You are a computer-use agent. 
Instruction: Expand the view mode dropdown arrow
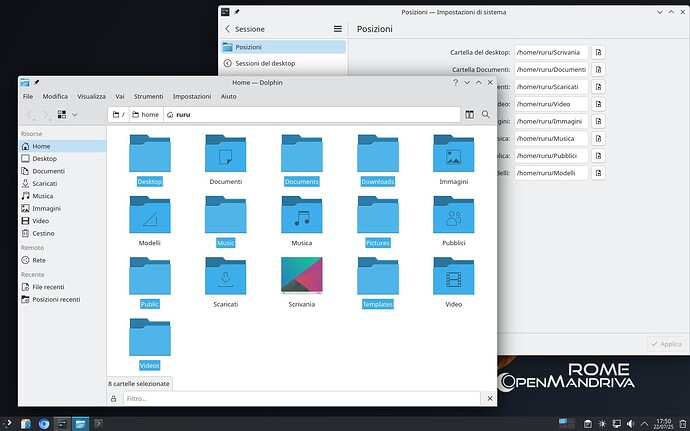click(75, 115)
